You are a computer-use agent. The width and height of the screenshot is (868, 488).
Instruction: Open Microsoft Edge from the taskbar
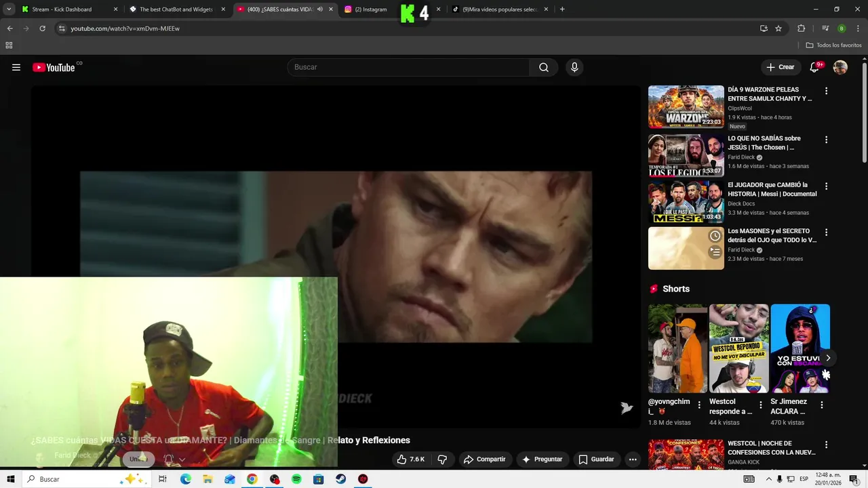186,479
